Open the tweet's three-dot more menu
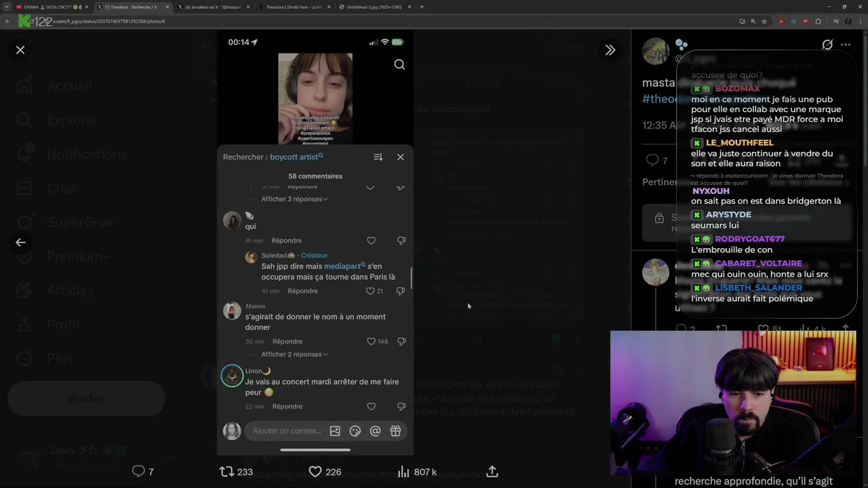 (846, 45)
